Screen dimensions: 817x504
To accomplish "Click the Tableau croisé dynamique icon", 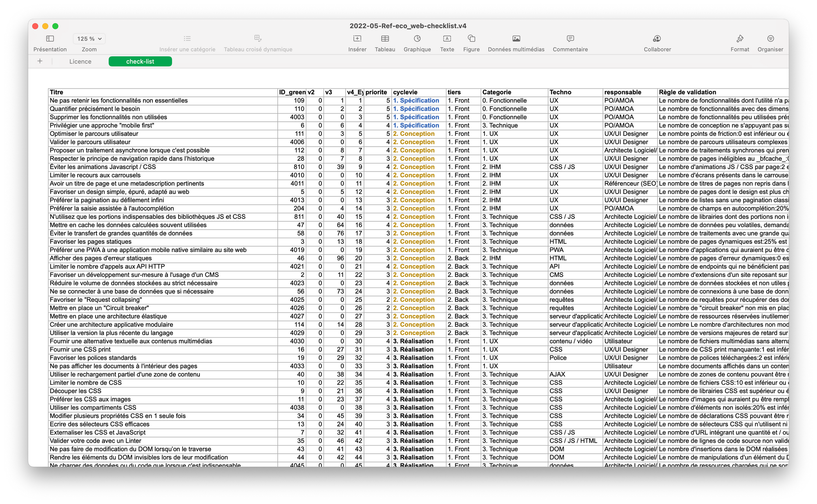I will coord(258,39).
